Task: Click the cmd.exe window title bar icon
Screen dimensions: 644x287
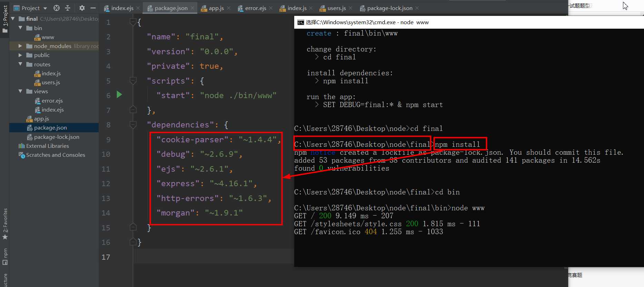Action: click(300, 22)
